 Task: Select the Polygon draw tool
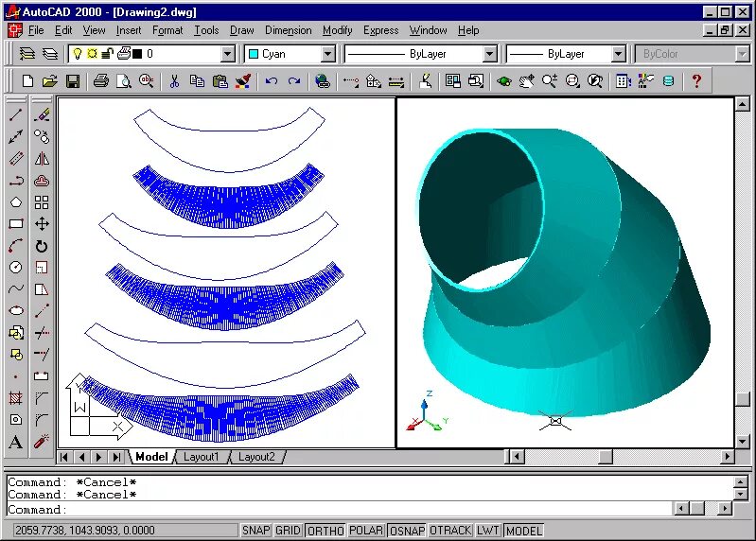click(x=15, y=202)
